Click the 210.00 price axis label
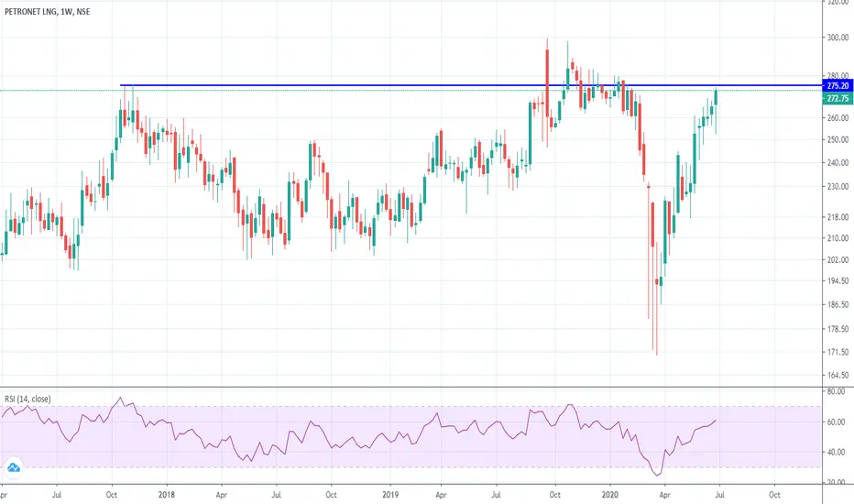The width and height of the screenshot is (854, 504). pos(838,238)
